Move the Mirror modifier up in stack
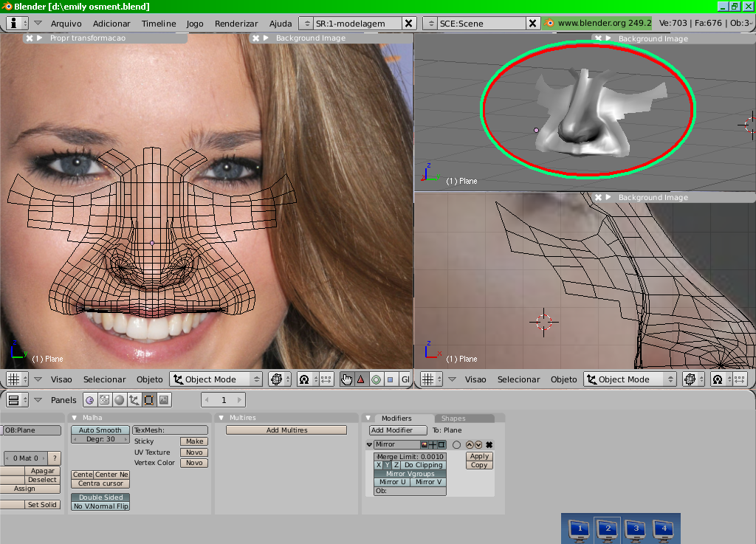Viewport: 756px width, 544px height. (470, 445)
